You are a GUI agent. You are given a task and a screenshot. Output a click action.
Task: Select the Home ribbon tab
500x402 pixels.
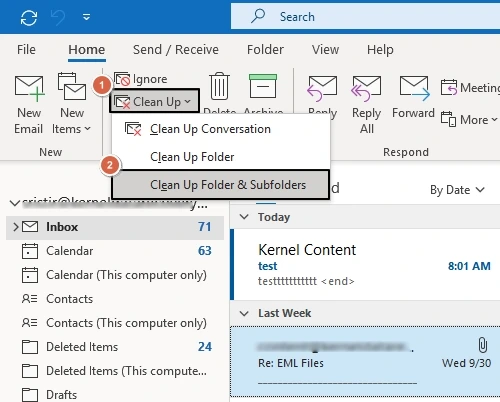coord(87,50)
